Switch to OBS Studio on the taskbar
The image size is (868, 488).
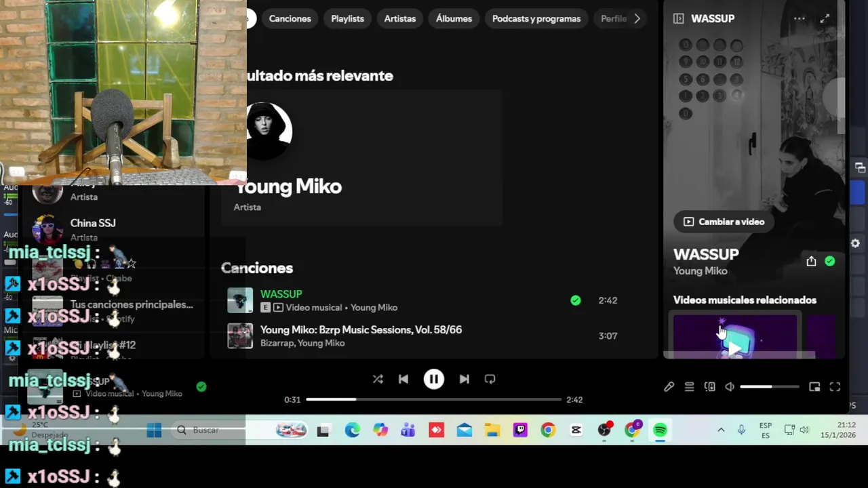(x=604, y=430)
